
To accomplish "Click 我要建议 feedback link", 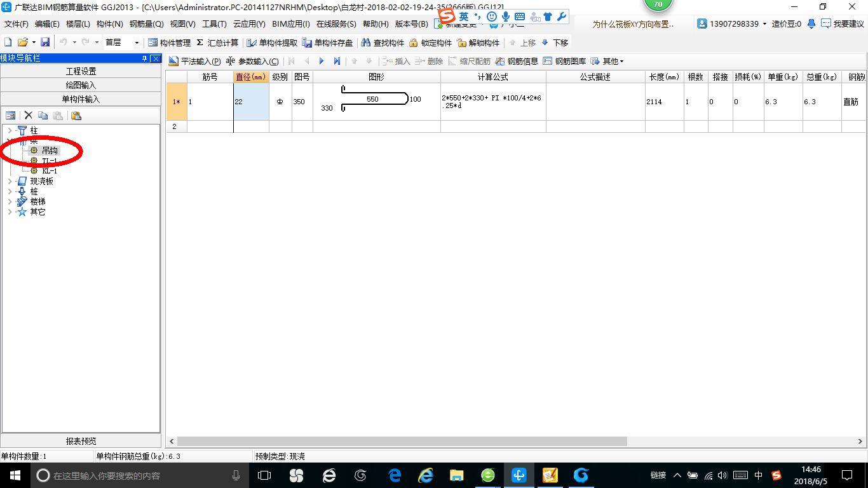I will pos(843,24).
